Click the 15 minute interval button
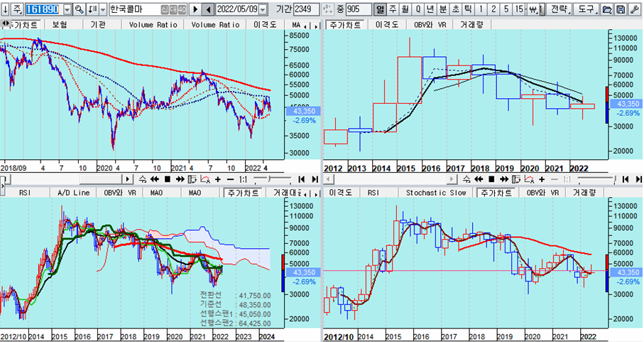The width and height of the screenshot is (644, 342). click(x=520, y=9)
